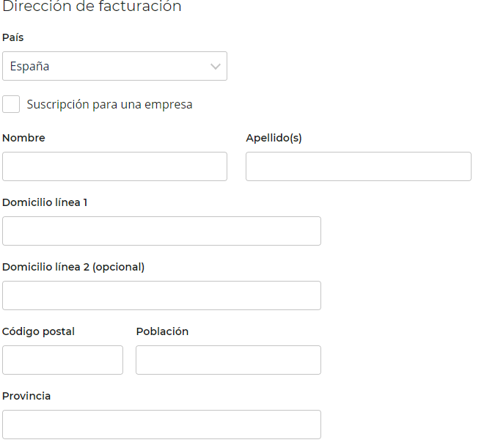Image resolution: width=495 pixels, height=448 pixels.
Task: Click into the Población text box
Action: click(x=228, y=360)
